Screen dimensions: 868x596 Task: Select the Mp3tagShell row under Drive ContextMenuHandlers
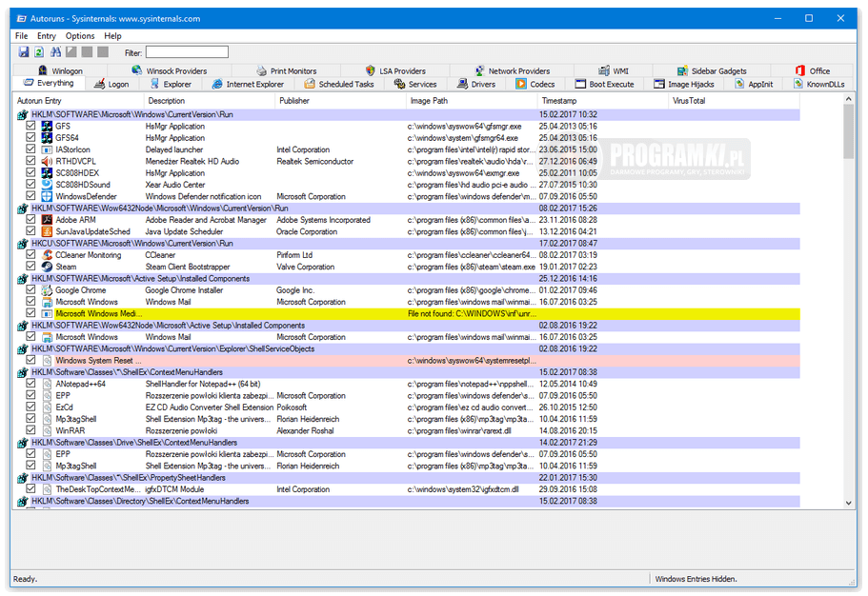click(x=408, y=466)
